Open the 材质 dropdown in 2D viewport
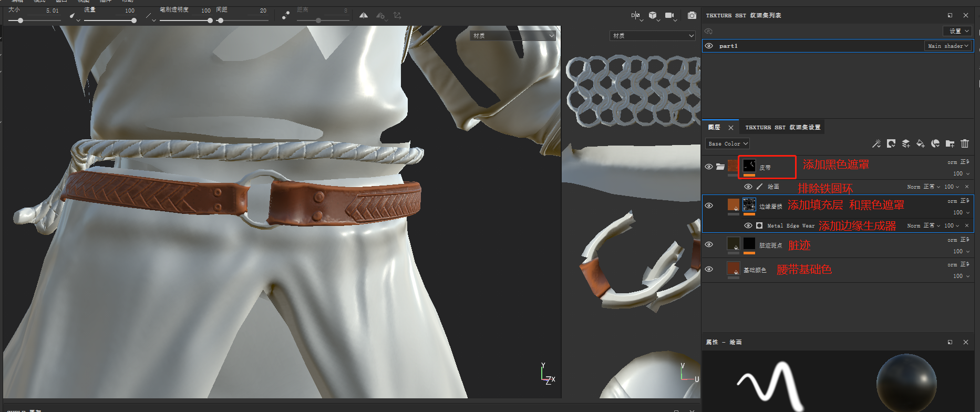 click(x=653, y=35)
